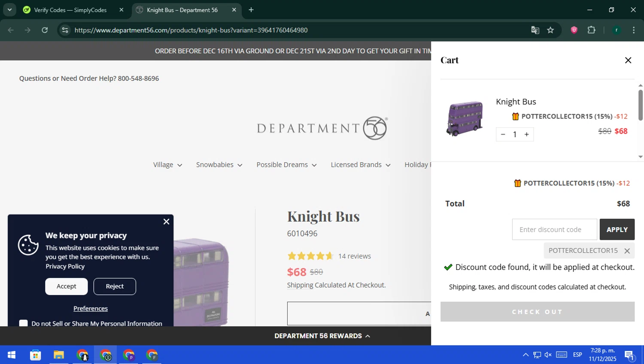Close the Cart drawer
The height and width of the screenshot is (364, 644).
coord(628,60)
